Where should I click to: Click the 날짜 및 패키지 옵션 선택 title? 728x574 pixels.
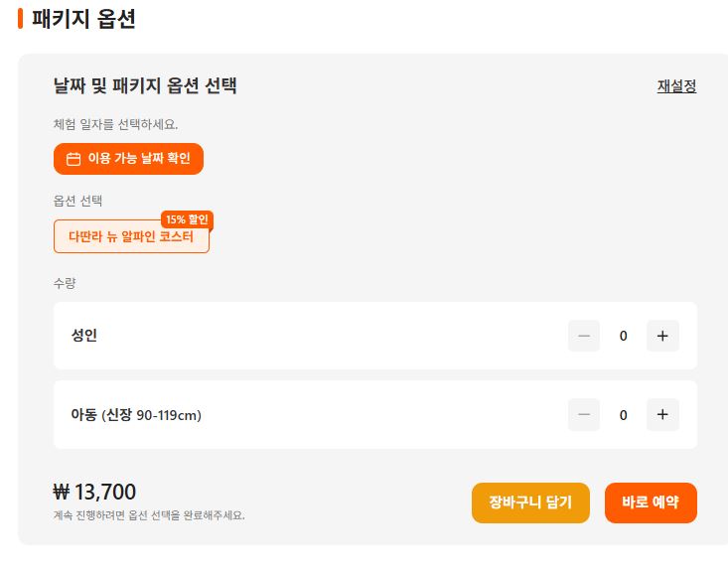click(x=145, y=86)
